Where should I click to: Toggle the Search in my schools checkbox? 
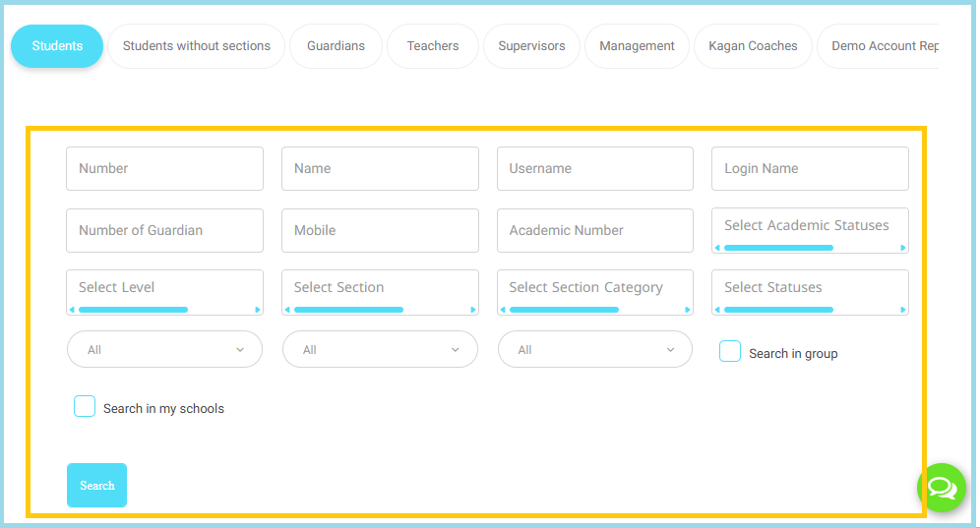click(85, 407)
